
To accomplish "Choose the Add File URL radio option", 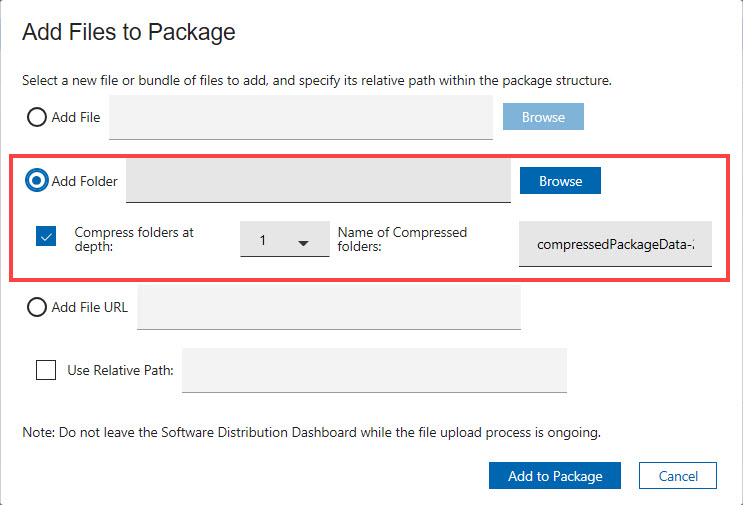I will click(36, 307).
